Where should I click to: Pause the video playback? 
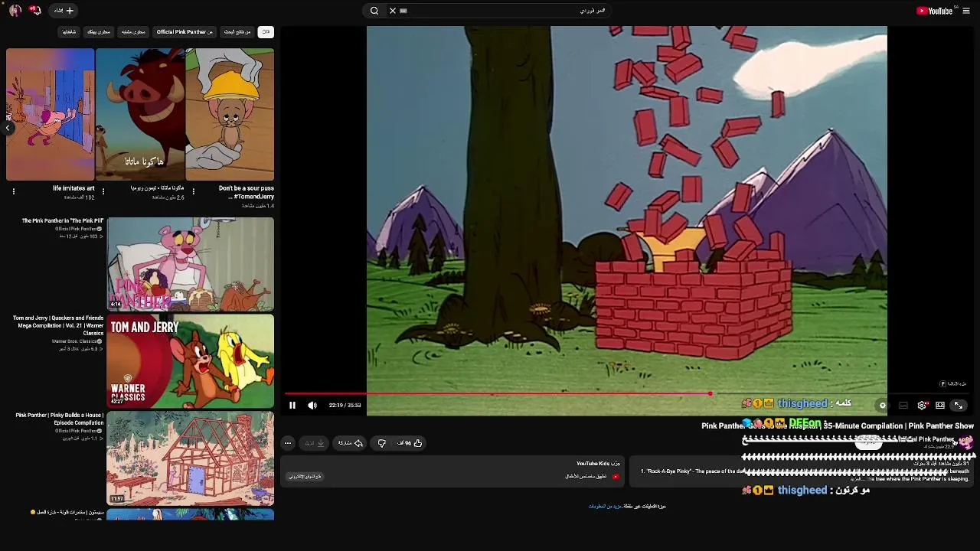[292, 406]
